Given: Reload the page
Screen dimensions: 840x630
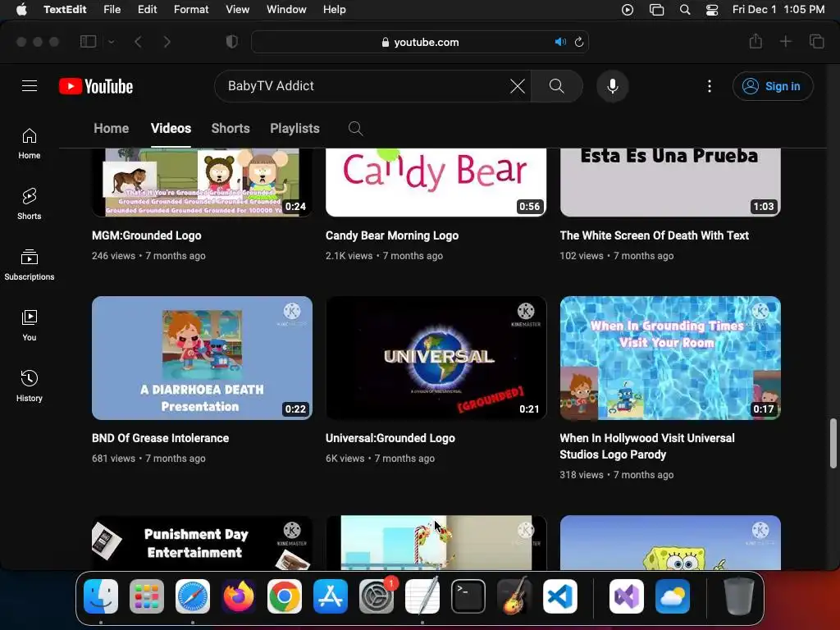Looking at the screenshot, I should [579, 42].
